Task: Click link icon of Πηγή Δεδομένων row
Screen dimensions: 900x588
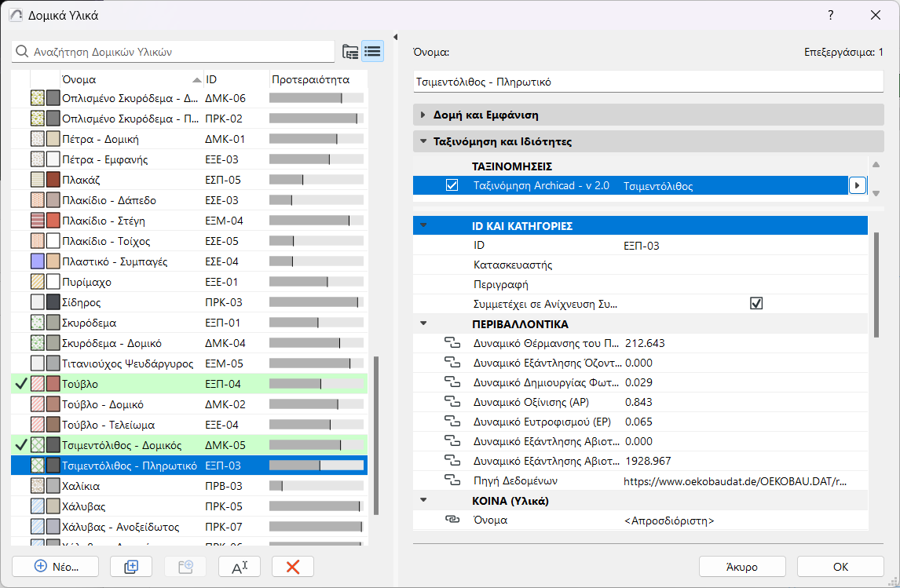Action: [452, 480]
